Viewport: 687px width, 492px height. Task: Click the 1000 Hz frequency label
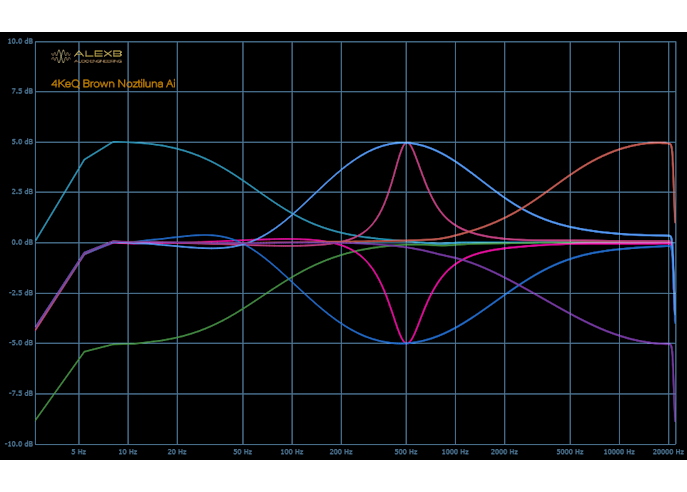(455, 453)
